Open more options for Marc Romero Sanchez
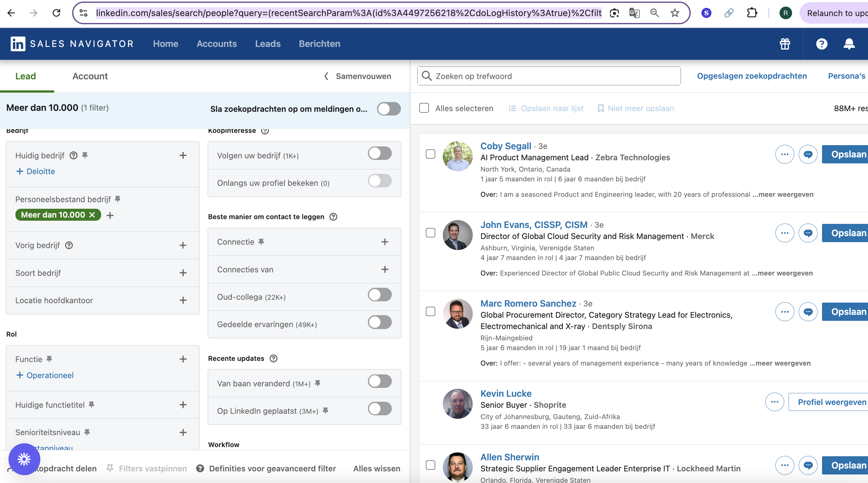The width and height of the screenshot is (868, 483). point(785,312)
